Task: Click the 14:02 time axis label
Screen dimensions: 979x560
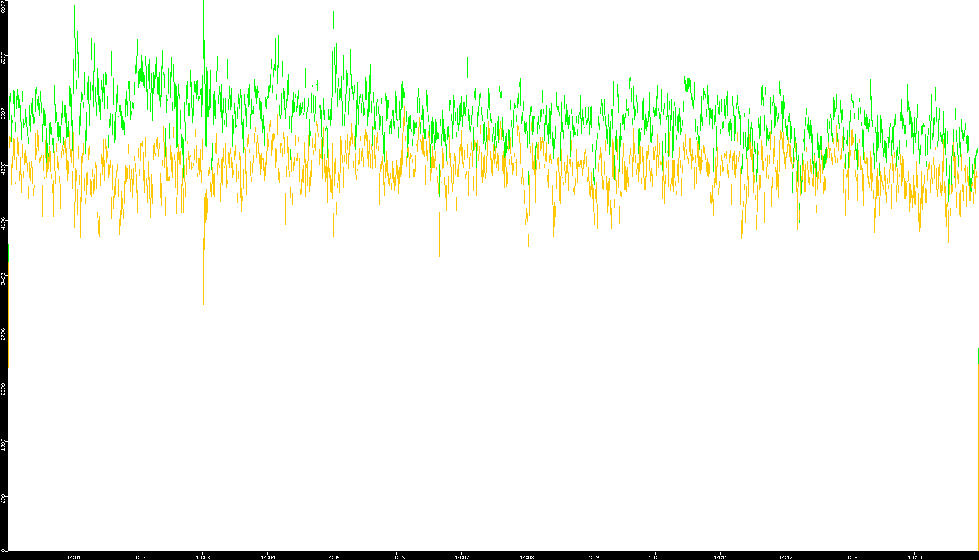Action: click(x=138, y=557)
